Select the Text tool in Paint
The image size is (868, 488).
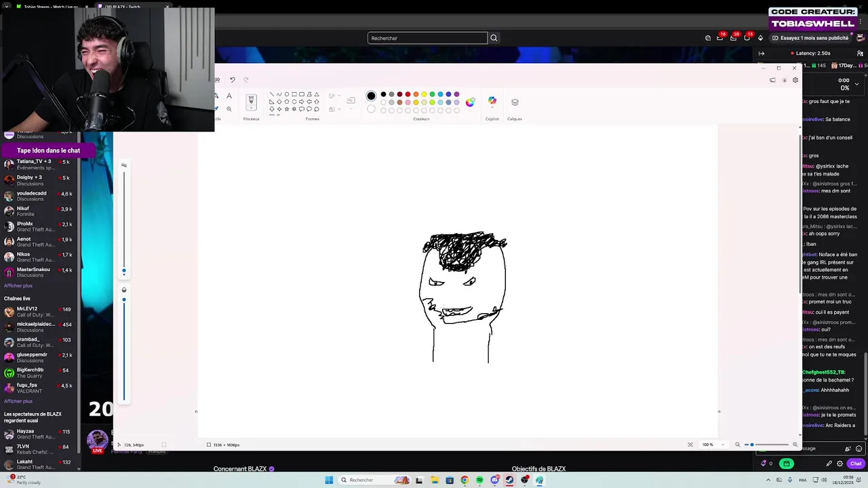point(229,96)
